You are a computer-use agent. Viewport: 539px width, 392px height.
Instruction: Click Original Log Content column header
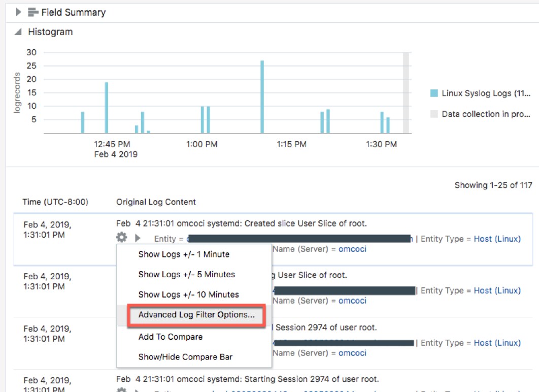[156, 202]
